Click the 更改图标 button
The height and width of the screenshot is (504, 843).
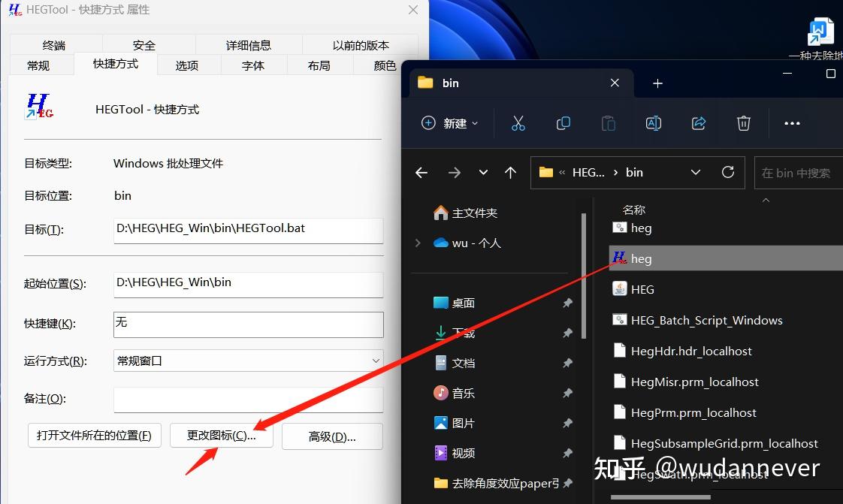pos(222,436)
